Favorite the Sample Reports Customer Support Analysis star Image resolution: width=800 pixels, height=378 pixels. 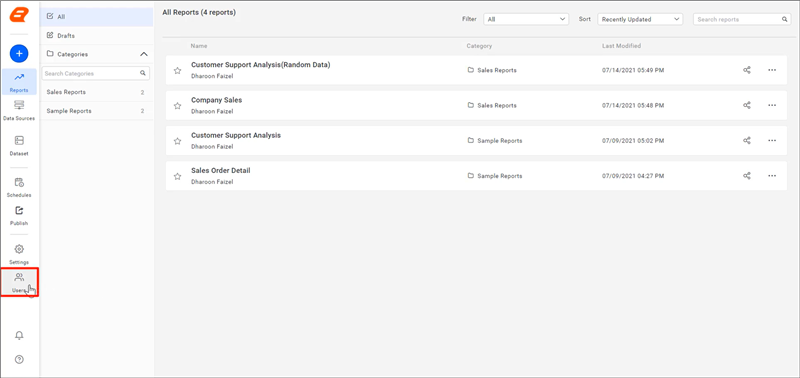click(x=178, y=141)
